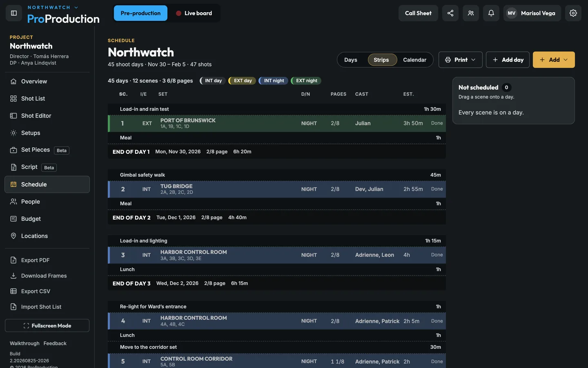Select scene 1 Port of Brunswick strip
The image size is (588, 368).
pos(277,123)
